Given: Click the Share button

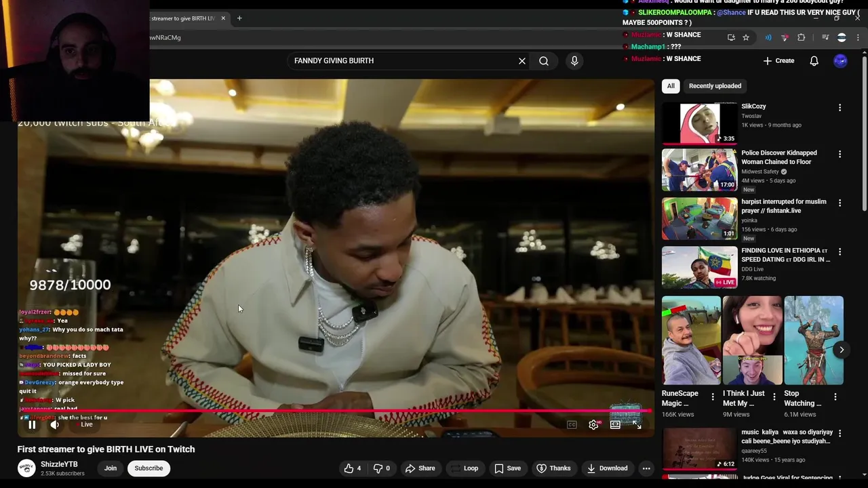Looking at the screenshot, I should [x=420, y=468].
